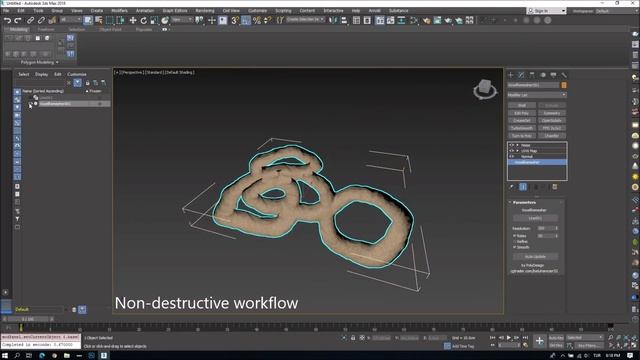Choose the Select and Rotate tool
Screen dimensions: 640x360
(x=143, y=20)
